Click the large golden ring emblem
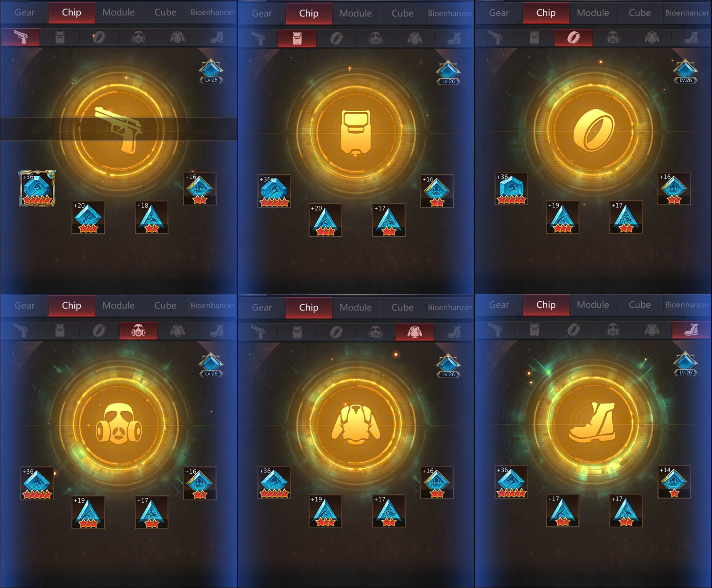Screen dimensions: 712x588 click(x=594, y=130)
